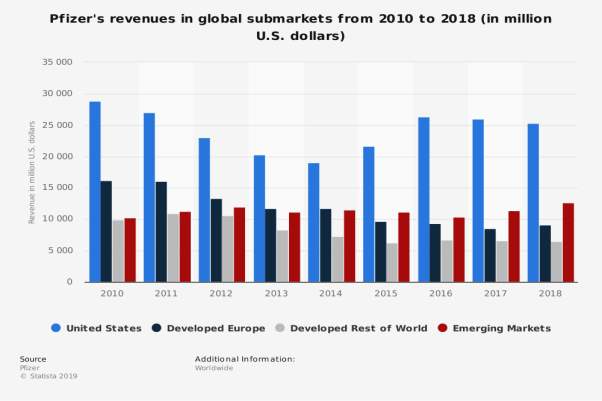The image size is (602, 401).
Task: Select the 2017 Emerging Markets bar
Action: [514, 247]
